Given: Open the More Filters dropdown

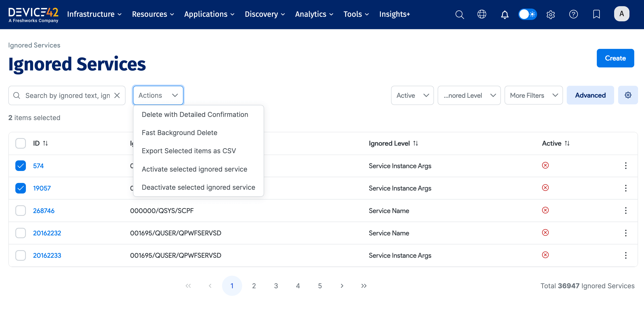Looking at the screenshot, I should tap(533, 95).
